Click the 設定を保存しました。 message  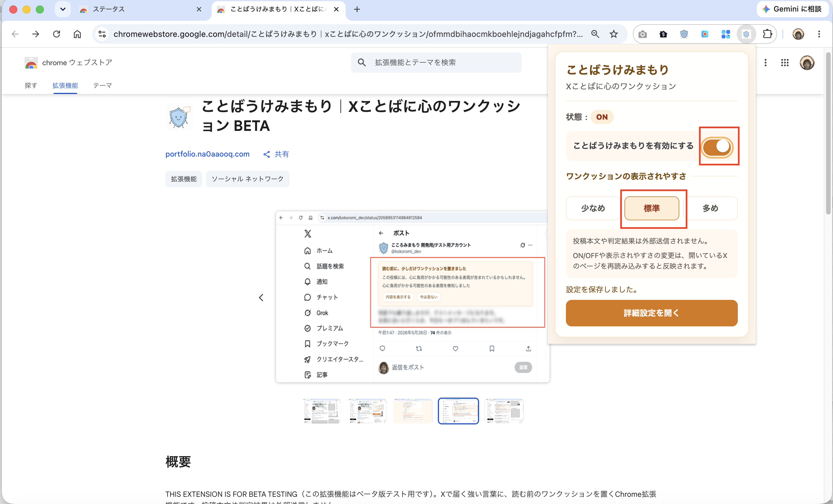603,289
